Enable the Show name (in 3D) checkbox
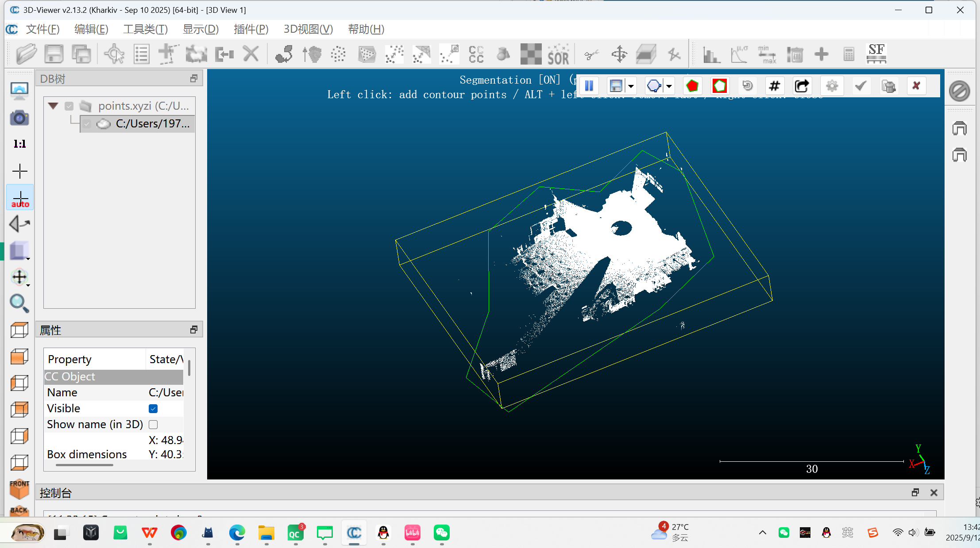This screenshot has width=980, height=548. (x=153, y=425)
